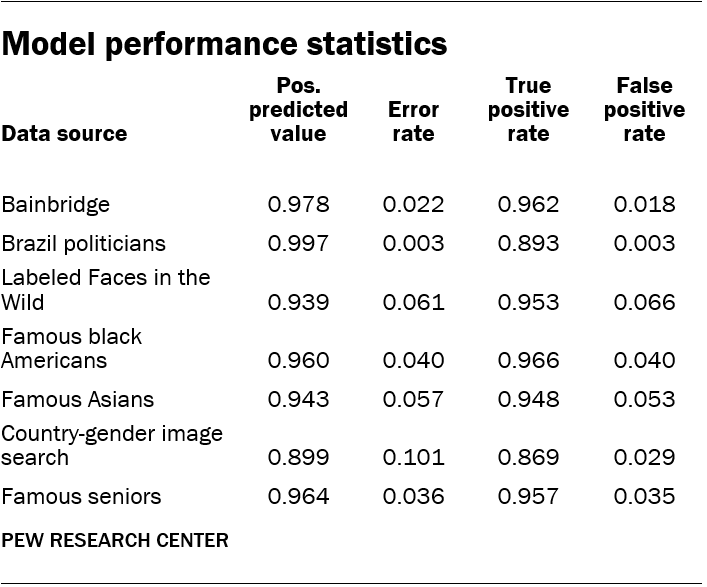Viewport: 707px width, 587px height.
Task: Select the "Data source" column header
Action: point(64,133)
